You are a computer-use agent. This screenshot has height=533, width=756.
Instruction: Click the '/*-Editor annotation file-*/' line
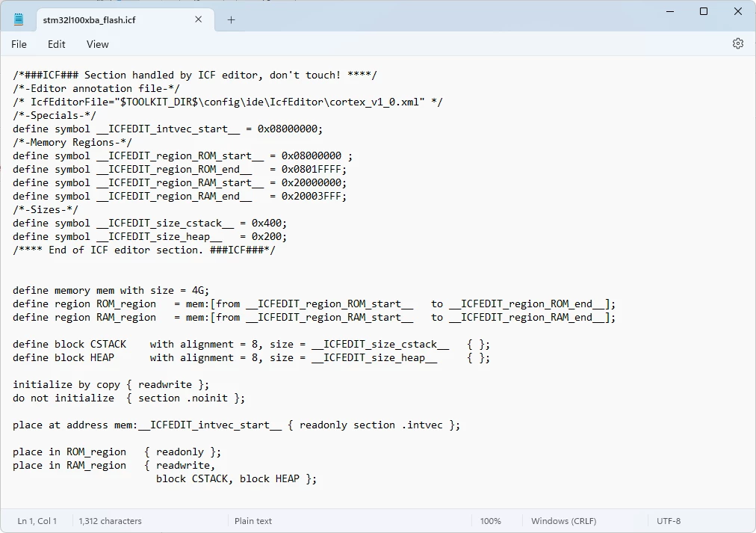(96, 89)
